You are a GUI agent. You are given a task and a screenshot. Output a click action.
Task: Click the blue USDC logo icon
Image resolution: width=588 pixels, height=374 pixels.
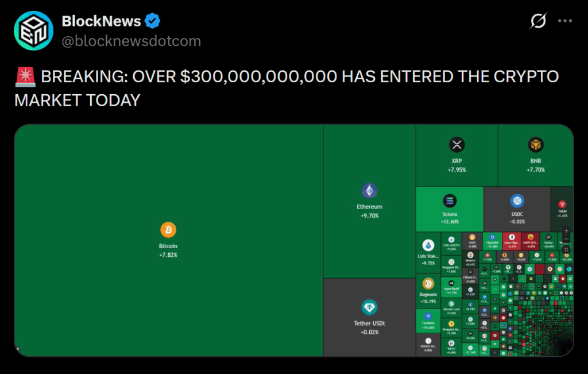click(517, 201)
